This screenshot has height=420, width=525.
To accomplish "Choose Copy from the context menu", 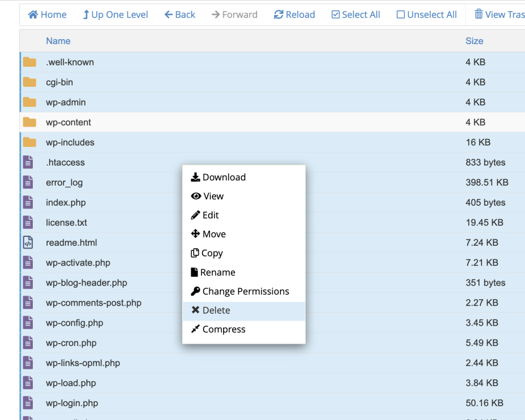I will pyautogui.click(x=207, y=253).
